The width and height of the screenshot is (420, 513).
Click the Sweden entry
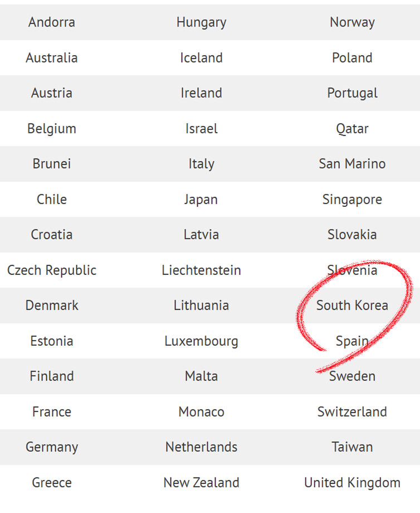pyautogui.click(x=352, y=376)
